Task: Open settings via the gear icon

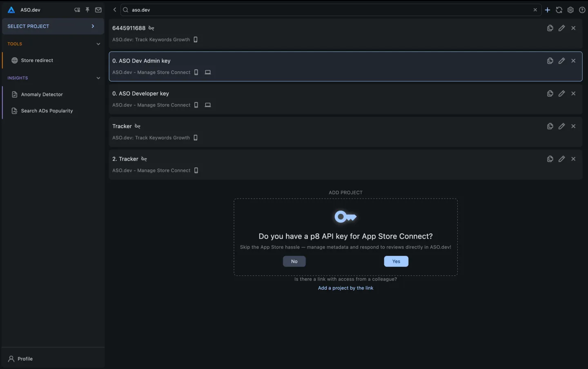Action: [570, 10]
